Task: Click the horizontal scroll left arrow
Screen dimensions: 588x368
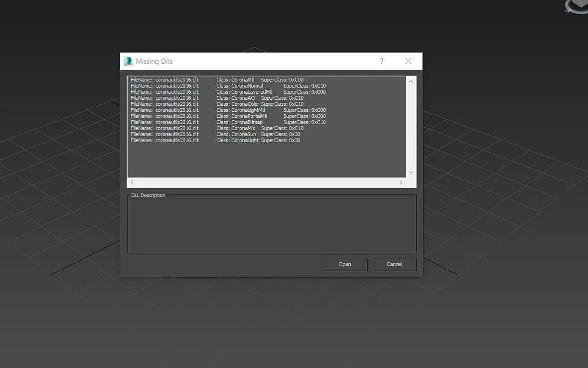Action: pyautogui.click(x=132, y=183)
